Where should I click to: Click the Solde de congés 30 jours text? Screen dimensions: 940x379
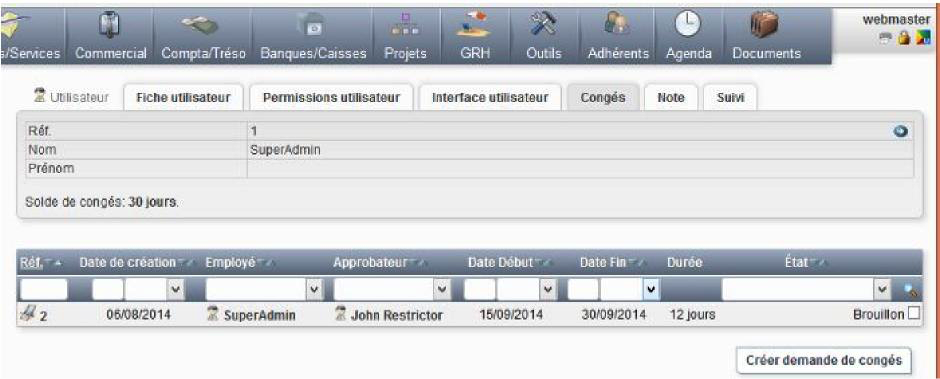click(102, 202)
